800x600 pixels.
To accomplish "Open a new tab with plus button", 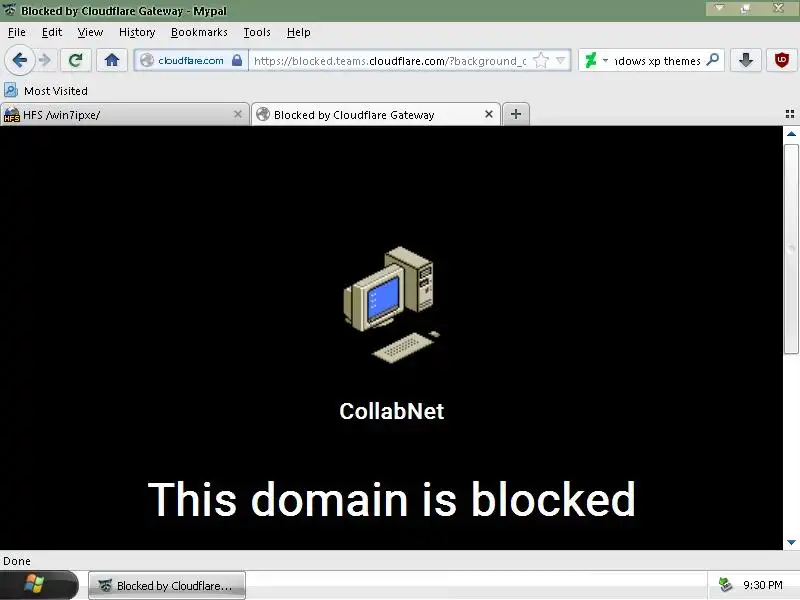I will pos(516,114).
